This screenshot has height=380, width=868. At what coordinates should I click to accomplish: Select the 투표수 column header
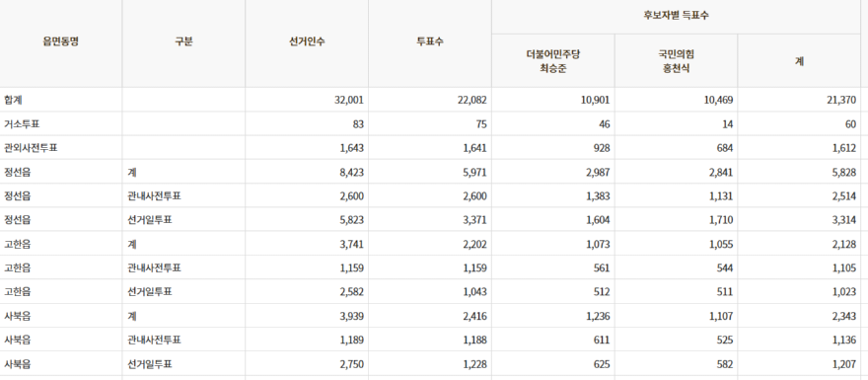coord(430,41)
